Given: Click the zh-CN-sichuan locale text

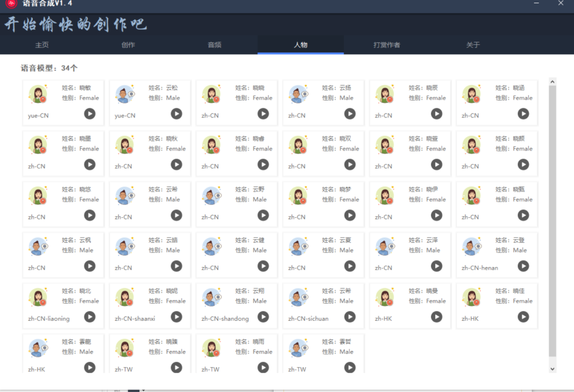Looking at the screenshot, I should tap(308, 319).
